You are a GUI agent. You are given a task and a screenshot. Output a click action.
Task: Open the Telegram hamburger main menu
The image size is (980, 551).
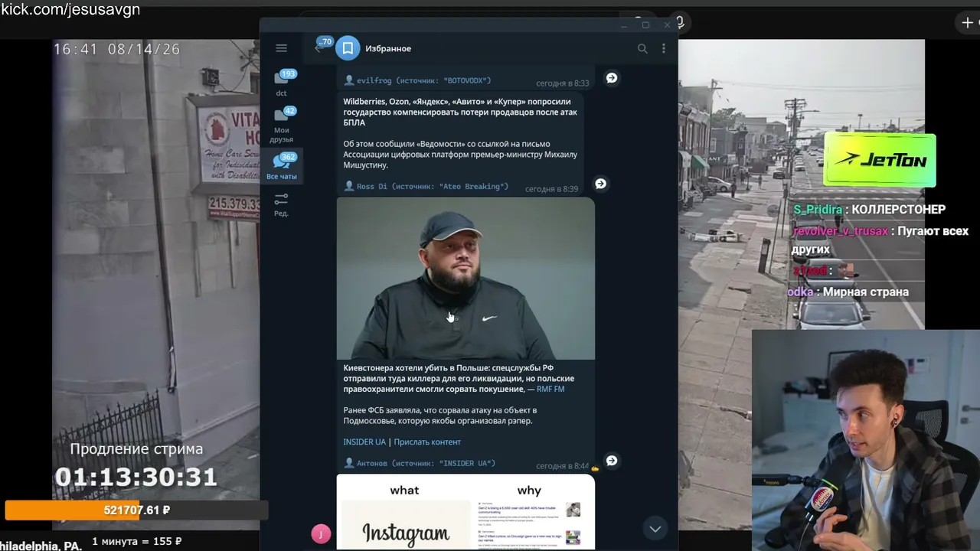coord(281,48)
